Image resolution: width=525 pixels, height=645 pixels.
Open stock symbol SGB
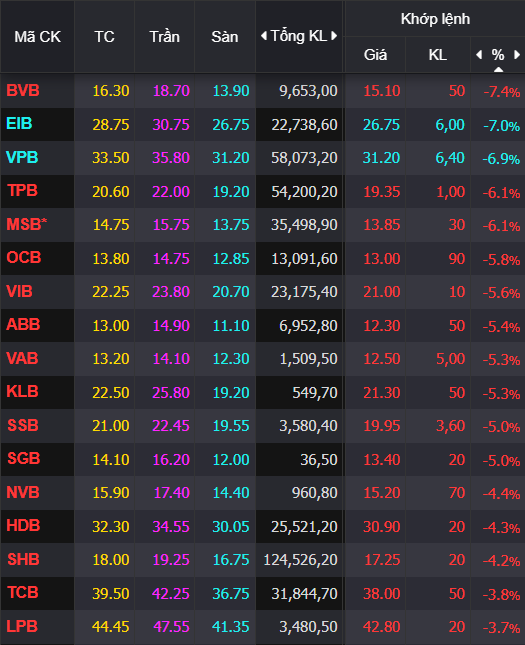(24, 459)
